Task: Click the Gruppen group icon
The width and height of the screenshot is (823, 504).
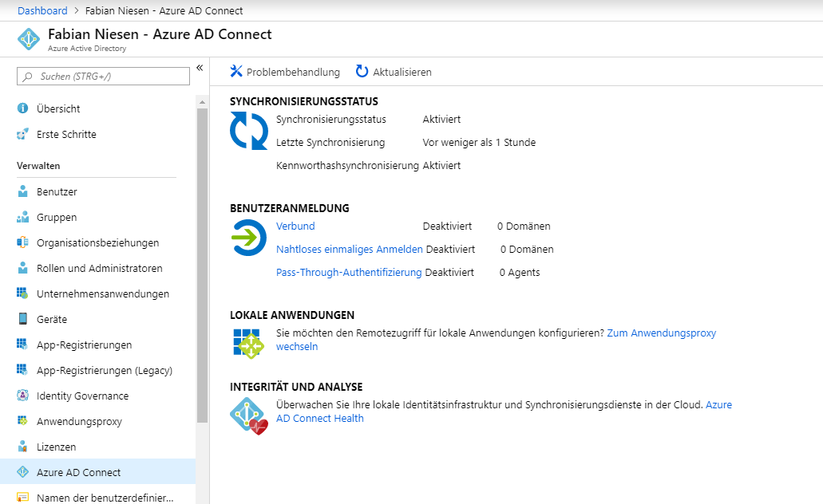Action: click(x=22, y=217)
